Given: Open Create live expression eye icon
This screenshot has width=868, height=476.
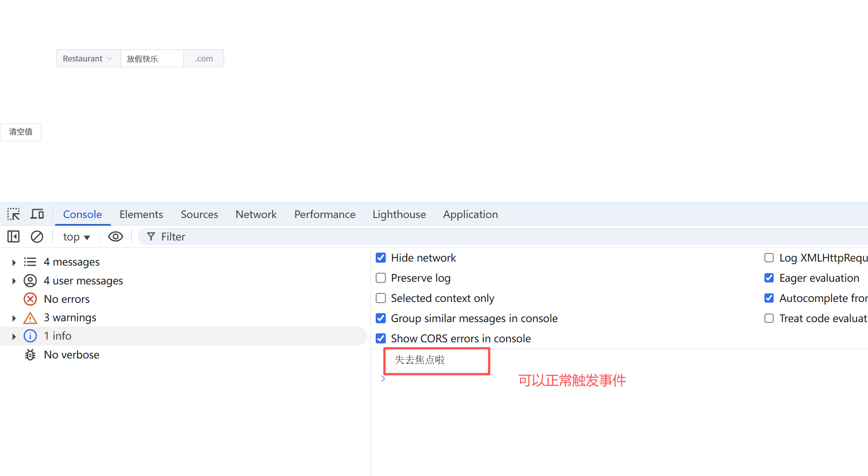Looking at the screenshot, I should point(115,236).
